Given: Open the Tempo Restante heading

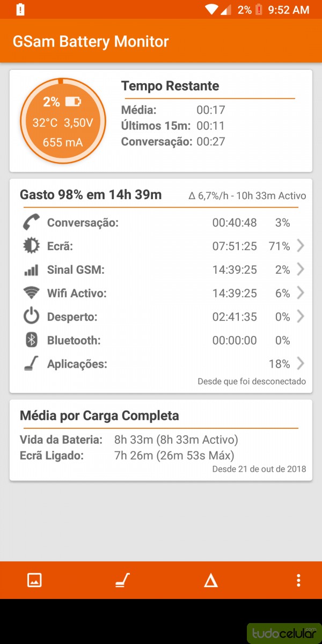Looking at the screenshot, I should coord(170,86).
